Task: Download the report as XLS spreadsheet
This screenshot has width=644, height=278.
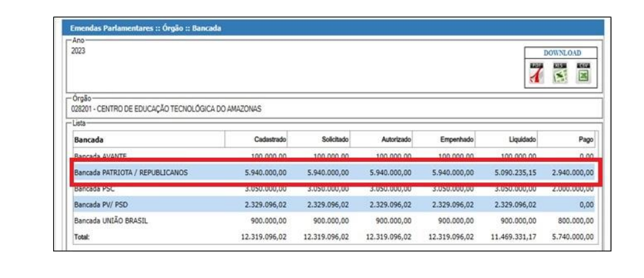Action: [x=560, y=74]
